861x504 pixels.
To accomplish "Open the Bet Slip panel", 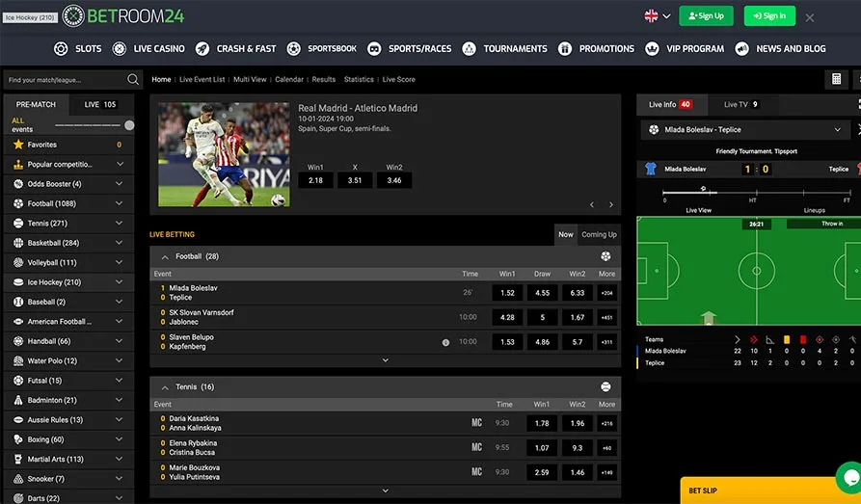I will tap(768, 491).
